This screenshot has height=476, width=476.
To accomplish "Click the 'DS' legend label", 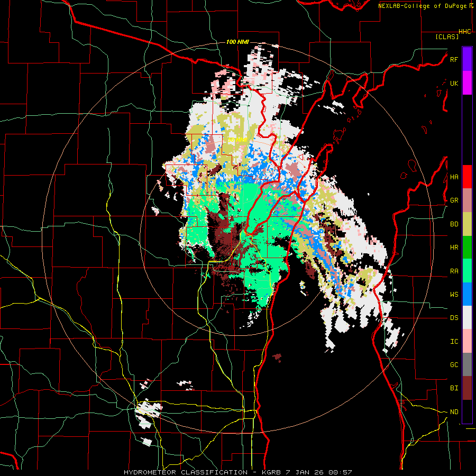I will (x=454, y=318).
